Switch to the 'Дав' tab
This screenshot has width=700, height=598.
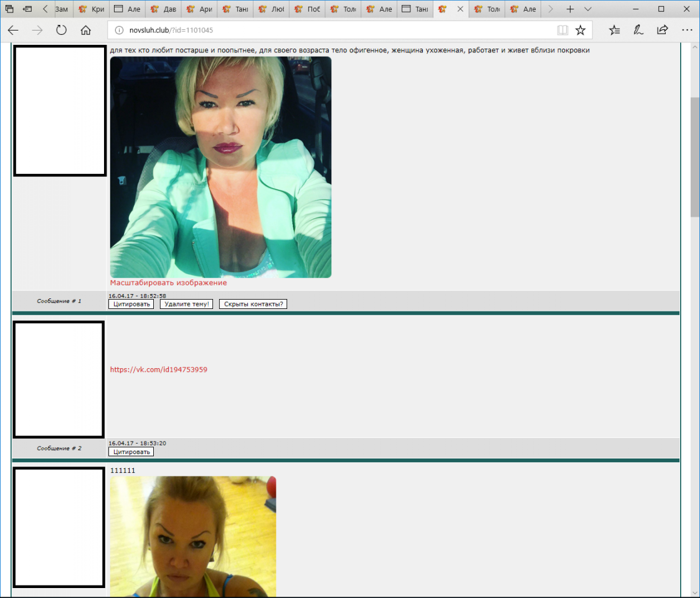(164, 9)
